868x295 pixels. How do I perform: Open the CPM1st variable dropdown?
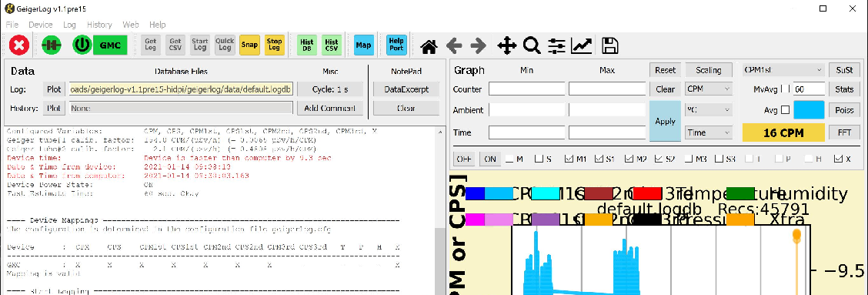pos(783,70)
